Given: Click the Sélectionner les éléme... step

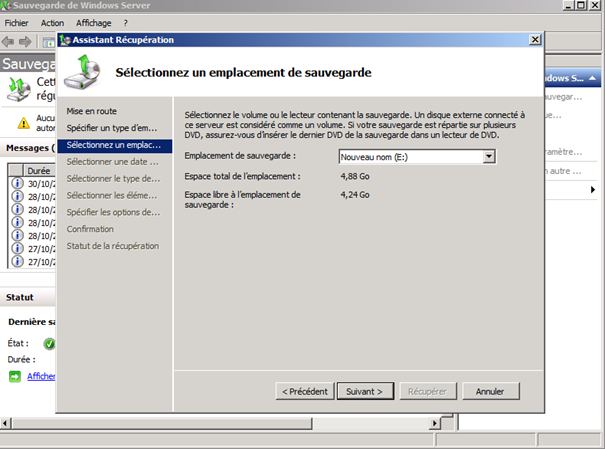Looking at the screenshot, I should pyautogui.click(x=112, y=196).
